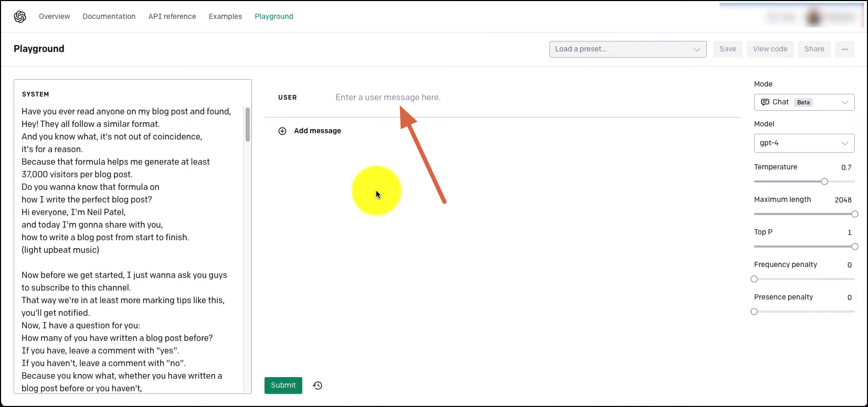The image size is (868, 407).
Task: Click the Temperature value 0.7
Action: (846, 168)
